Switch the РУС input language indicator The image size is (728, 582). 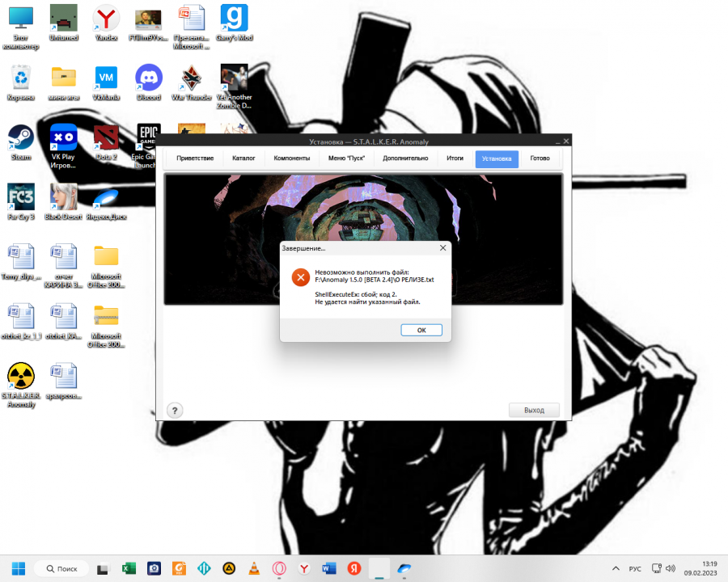[x=635, y=568]
